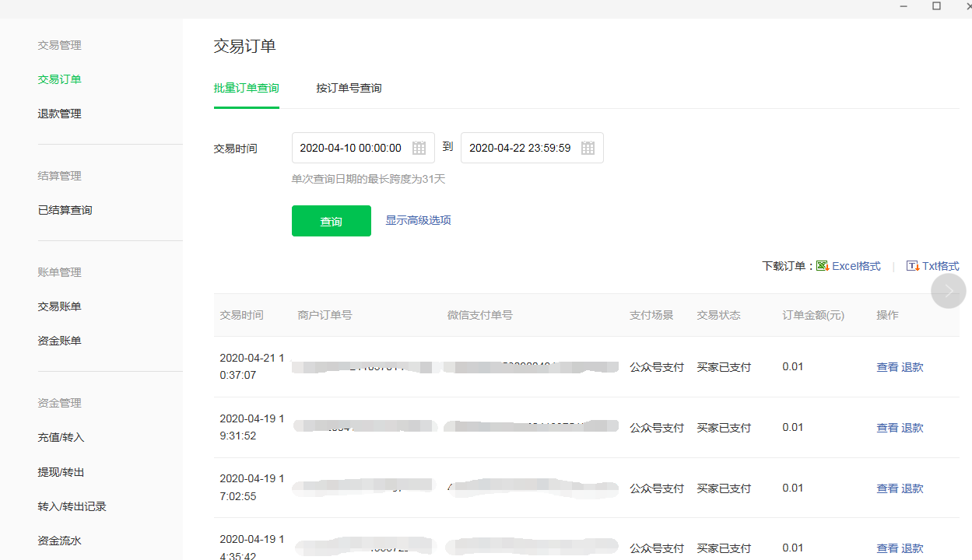Image resolution: width=972 pixels, height=560 pixels.
Task: Switch to 按订单号查询 tab
Action: click(349, 88)
